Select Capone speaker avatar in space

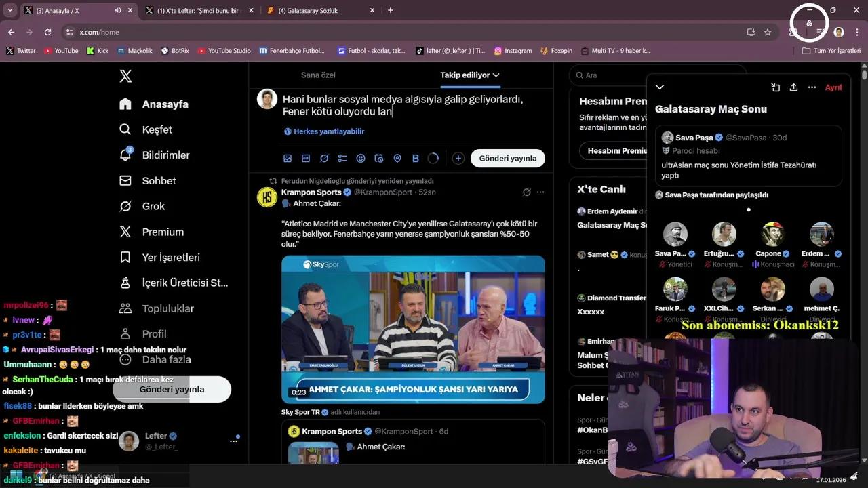point(772,234)
